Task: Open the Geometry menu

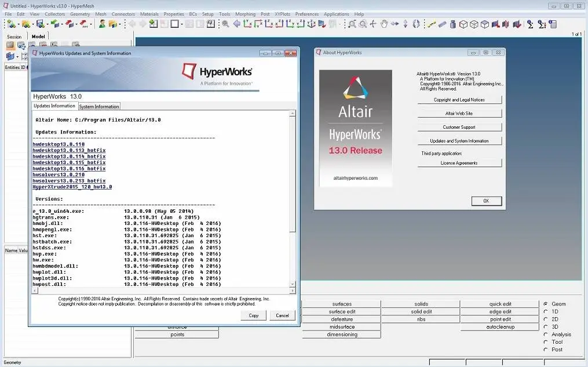Action: tap(80, 14)
